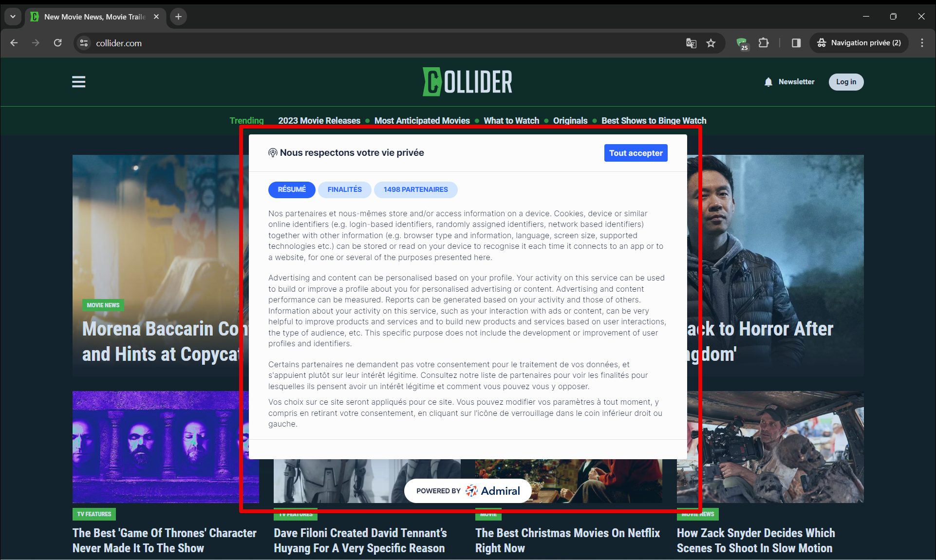Switch to the FINALITÉS tab in consent dialog
Image resolution: width=936 pixels, height=560 pixels.
click(x=344, y=189)
